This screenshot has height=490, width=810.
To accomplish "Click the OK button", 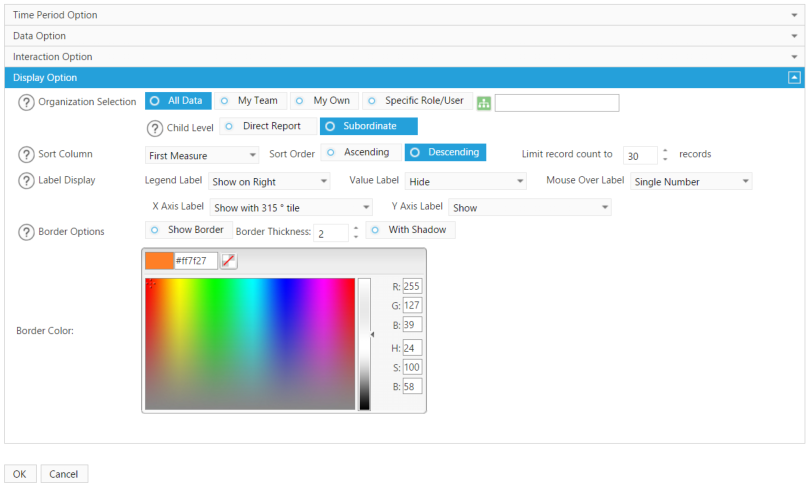I will click(x=20, y=474).
